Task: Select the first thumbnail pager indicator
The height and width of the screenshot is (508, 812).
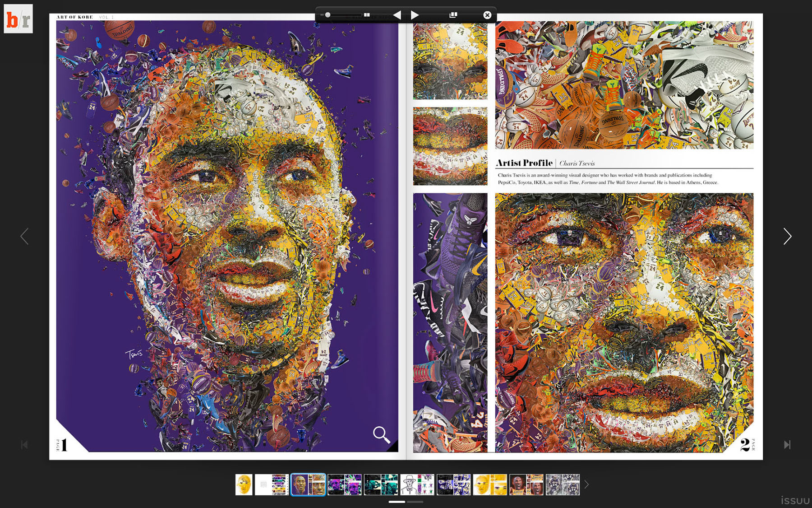Action: click(397, 502)
